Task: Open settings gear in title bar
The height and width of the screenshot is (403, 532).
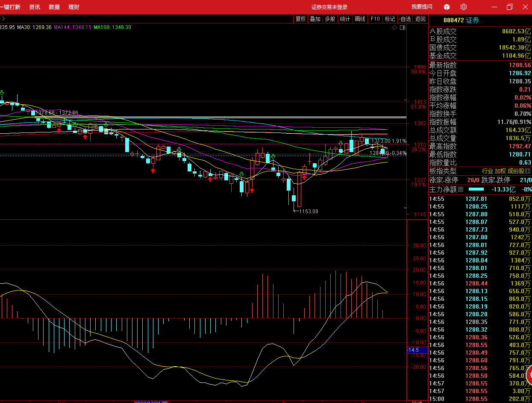Action: pyautogui.click(x=464, y=7)
